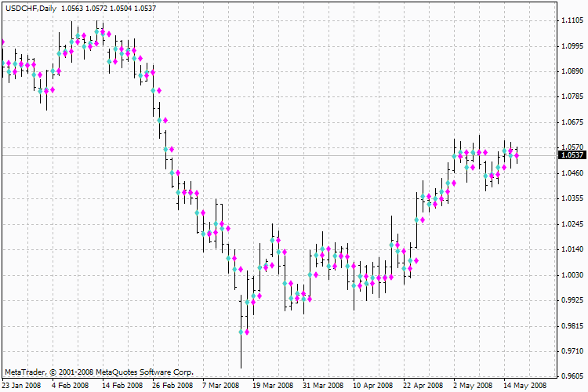588x392 pixels.
Task: Select the 7 Mar 2008 date label
Action: (221, 385)
